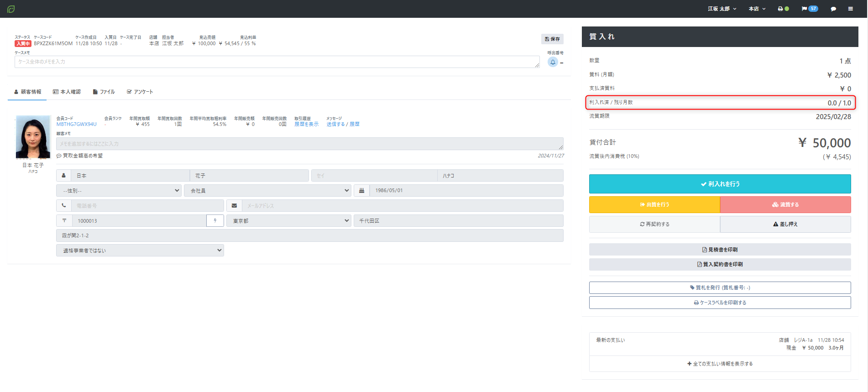Screen dimensions: 868x392
Task: Click the 再契約する button
Action: (x=654, y=224)
